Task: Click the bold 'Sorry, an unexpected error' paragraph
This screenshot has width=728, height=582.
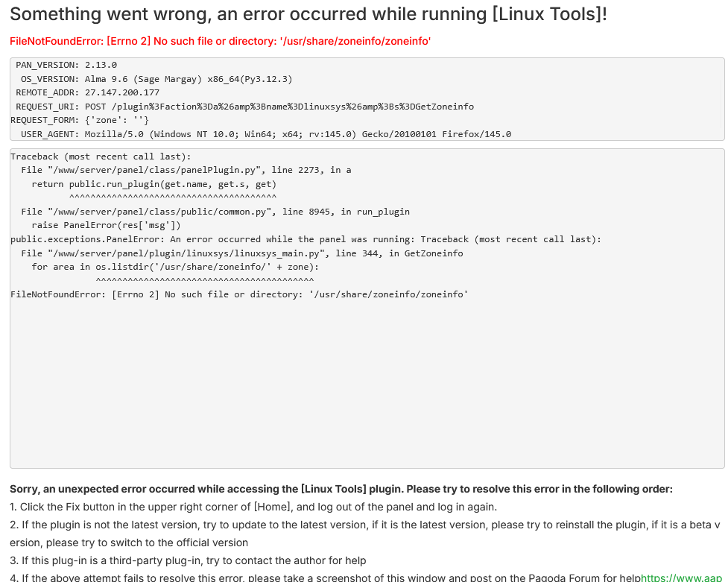Action: pos(341,489)
